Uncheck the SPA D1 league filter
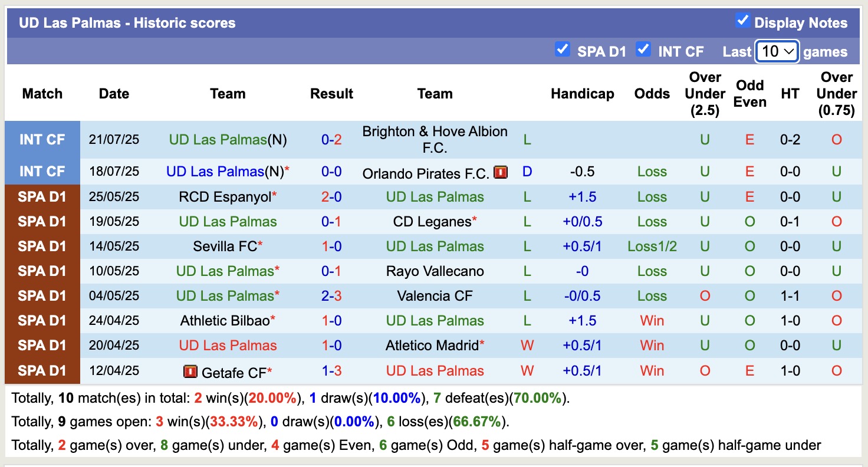This screenshot has width=868, height=467. coord(562,50)
